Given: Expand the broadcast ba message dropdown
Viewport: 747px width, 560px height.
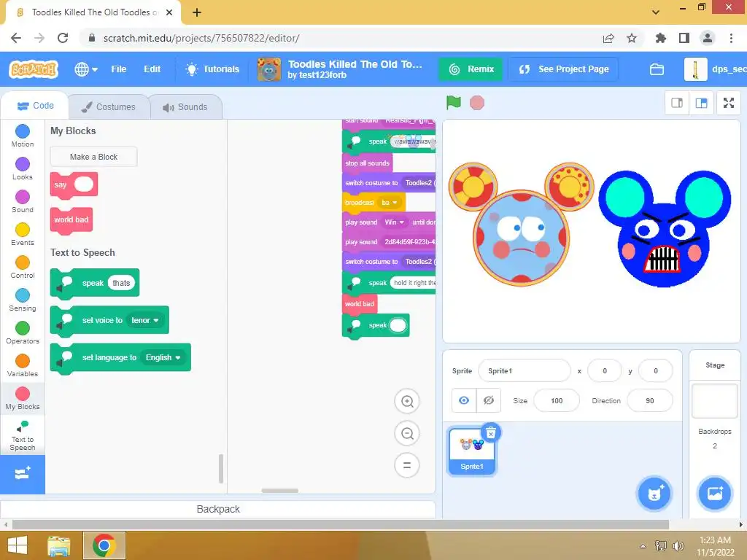Looking at the screenshot, I should (390, 203).
